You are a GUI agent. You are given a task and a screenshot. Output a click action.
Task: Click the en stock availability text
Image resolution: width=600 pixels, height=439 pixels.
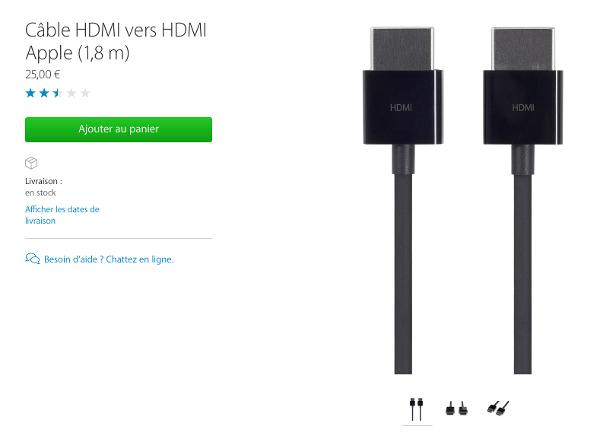41,193
